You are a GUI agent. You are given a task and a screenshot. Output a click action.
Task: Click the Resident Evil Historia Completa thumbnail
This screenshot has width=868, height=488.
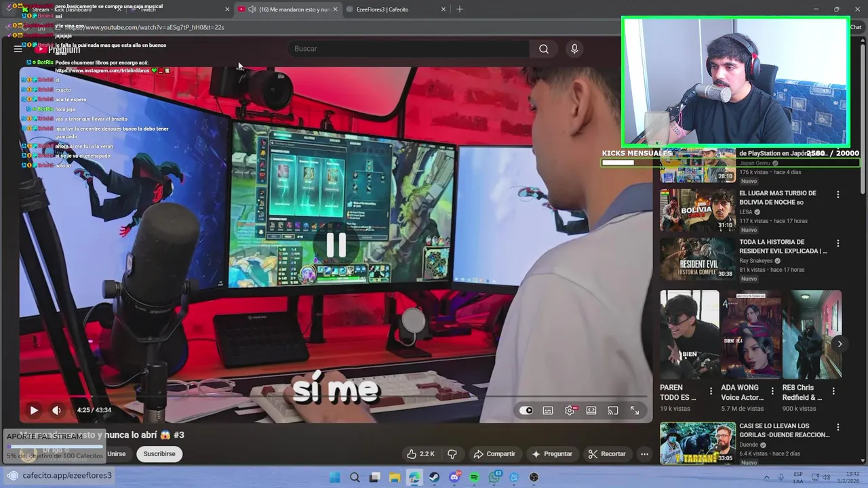(x=698, y=258)
